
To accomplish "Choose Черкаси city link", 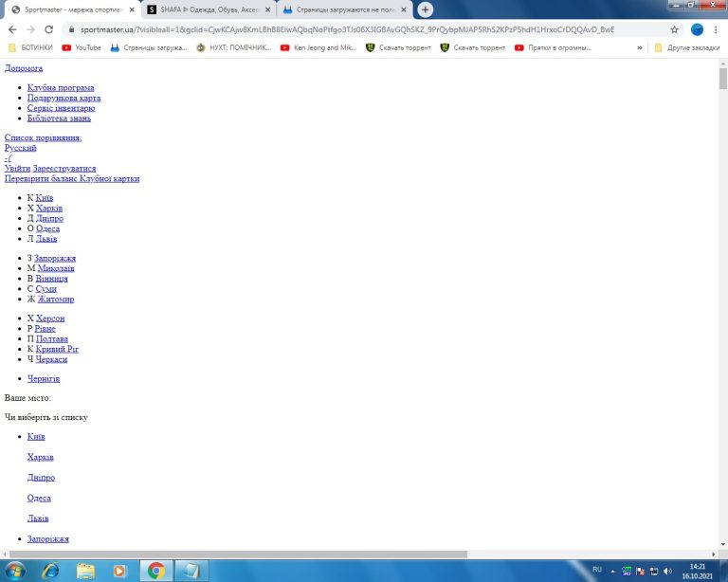I will click(51, 359).
